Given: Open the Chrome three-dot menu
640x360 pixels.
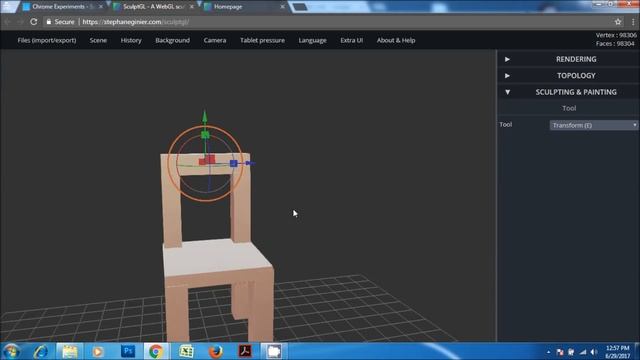Looking at the screenshot, I should 633,22.
